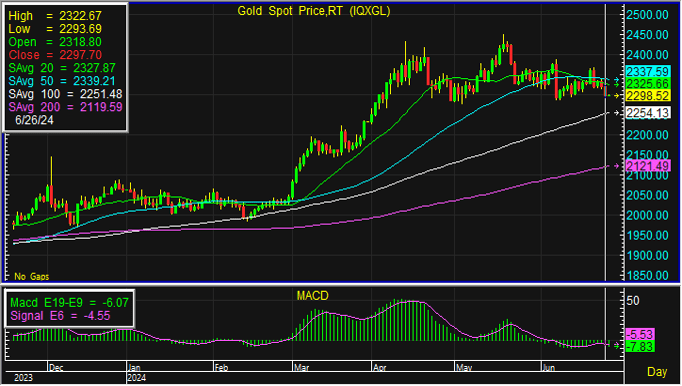The height and width of the screenshot is (386, 682).
Task: Select Macd E19-E9 = -6.07 readout
Action: [70, 303]
